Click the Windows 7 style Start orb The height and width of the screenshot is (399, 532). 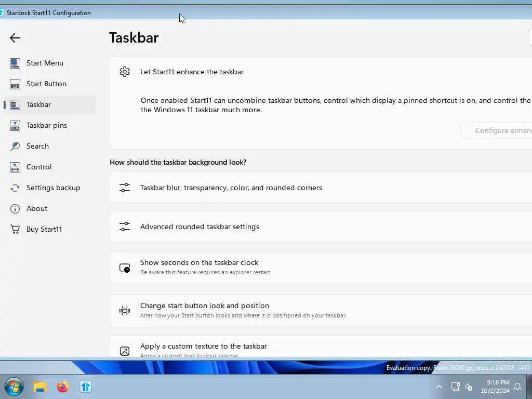(14, 387)
